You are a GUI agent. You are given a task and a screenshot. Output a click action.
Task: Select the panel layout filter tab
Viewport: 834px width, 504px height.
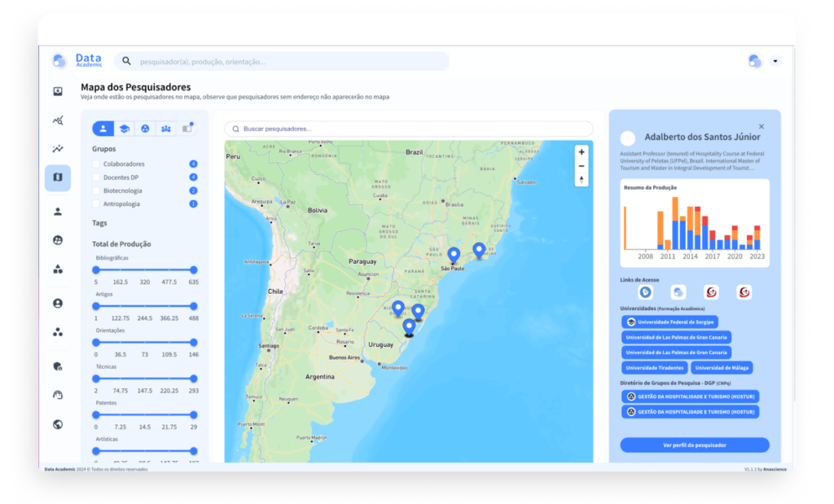click(187, 129)
